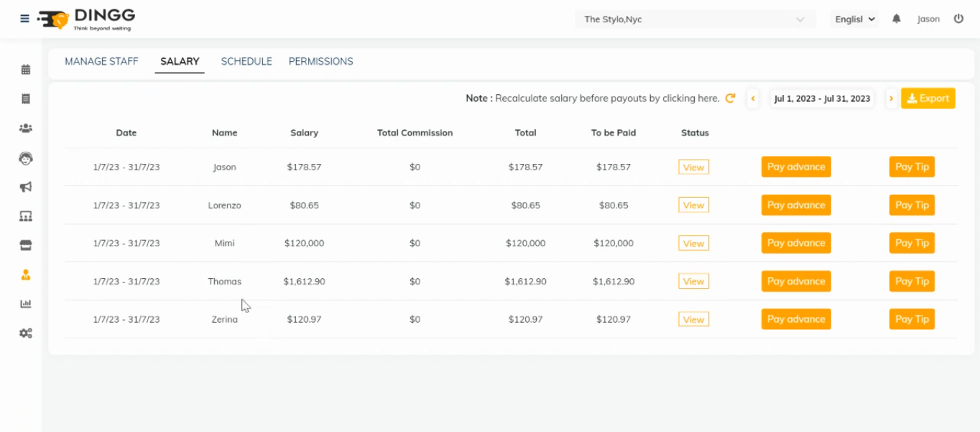The image size is (980, 432).
Task: Go to previous month with left arrow
Action: coord(753,98)
